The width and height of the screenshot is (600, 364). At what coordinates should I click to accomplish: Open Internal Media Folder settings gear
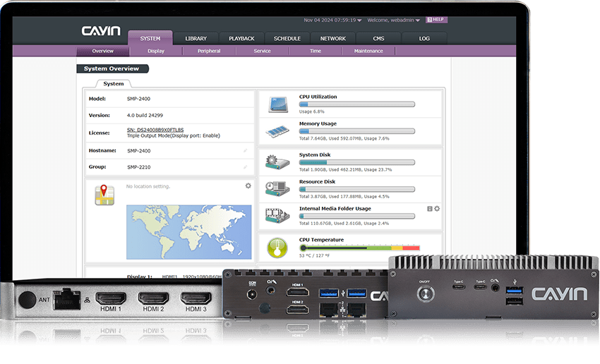click(x=437, y=209)
